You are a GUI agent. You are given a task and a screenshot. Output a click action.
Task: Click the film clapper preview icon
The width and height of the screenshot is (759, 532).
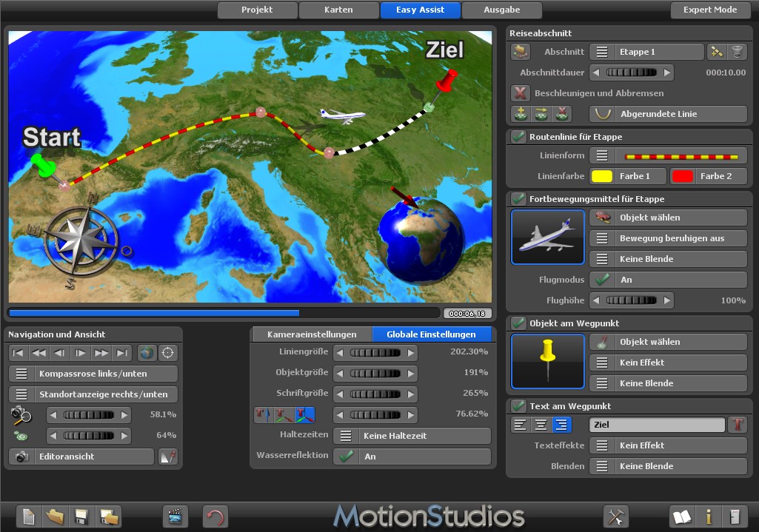175,516
